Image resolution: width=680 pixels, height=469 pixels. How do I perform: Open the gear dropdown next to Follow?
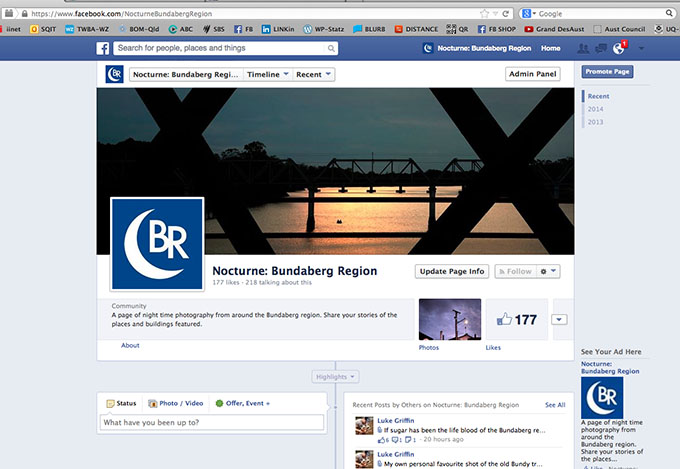pos(548,271)
